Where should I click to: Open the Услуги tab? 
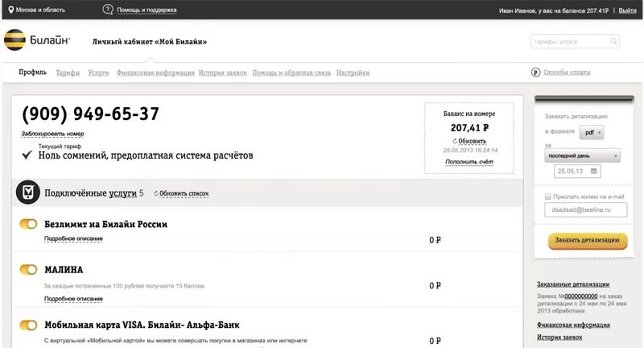[x=98, y=72]
